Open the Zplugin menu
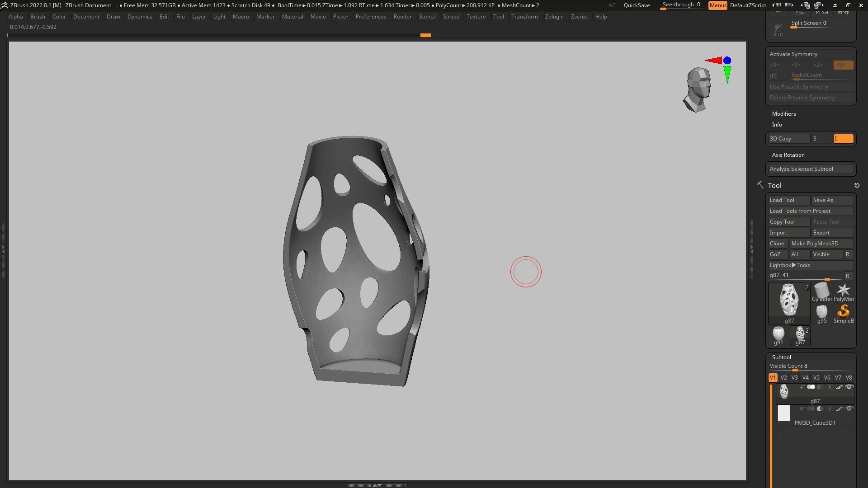The height and width of the screenshot is (488, 868). click(554, 17)
